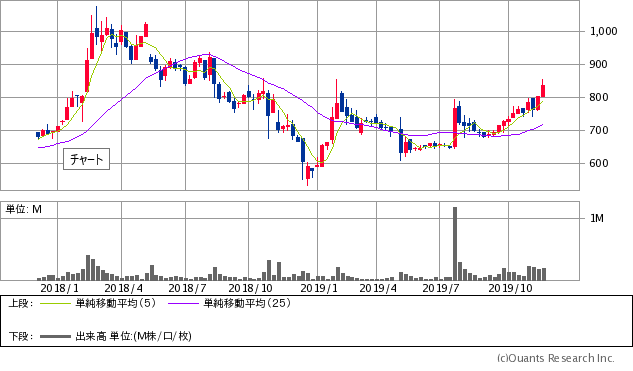The height and width of the screenshot is (371, 633).
Task: Select the 700 price axis label
Action: click(598, 130)
